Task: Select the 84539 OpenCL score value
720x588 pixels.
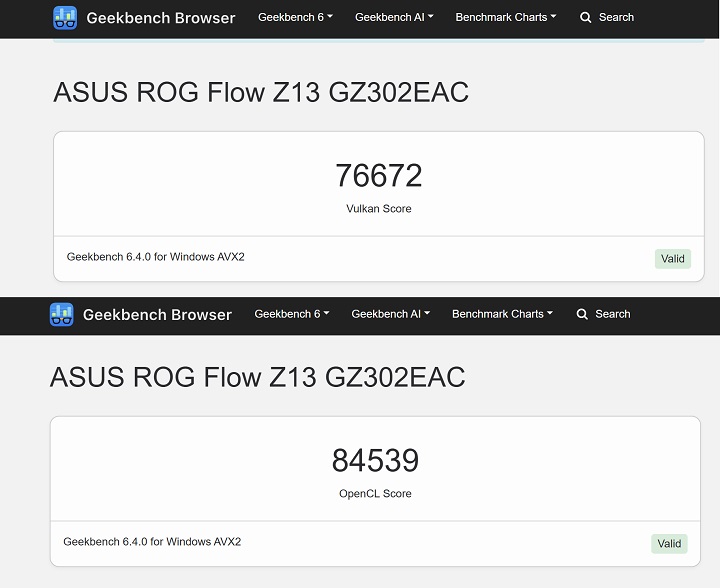Action: coord(375,460)
